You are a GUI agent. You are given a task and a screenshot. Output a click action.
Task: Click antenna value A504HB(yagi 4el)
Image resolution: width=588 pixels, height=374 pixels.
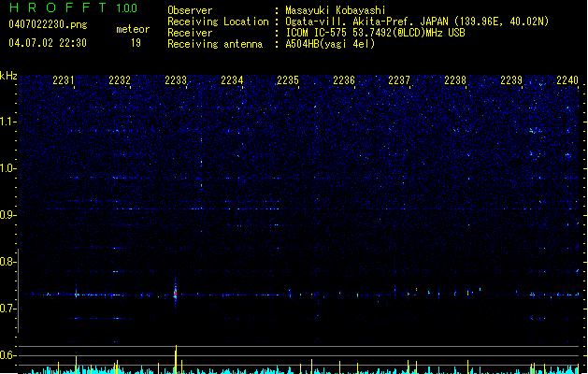pyautogui.click(x=330, y=44)
